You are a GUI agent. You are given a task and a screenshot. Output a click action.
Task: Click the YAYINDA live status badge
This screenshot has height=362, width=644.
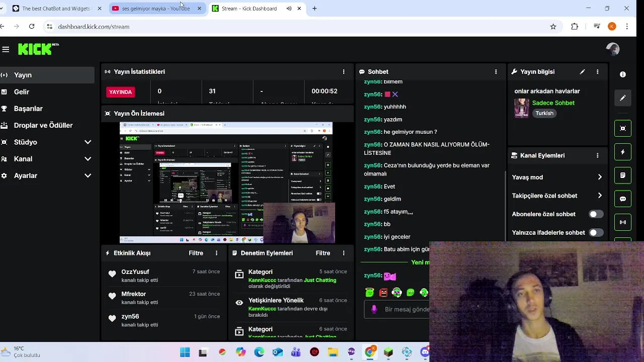[x=121, y=92]
